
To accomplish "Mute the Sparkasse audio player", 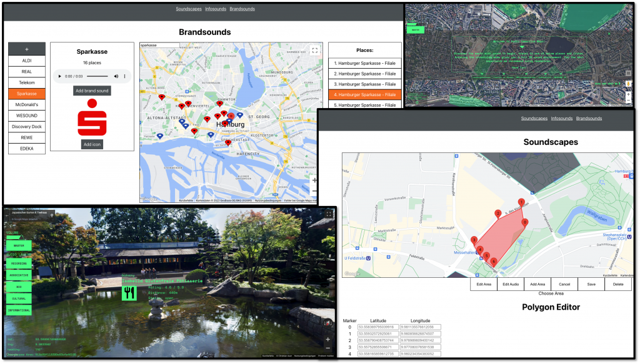I will tap(116, 76).
